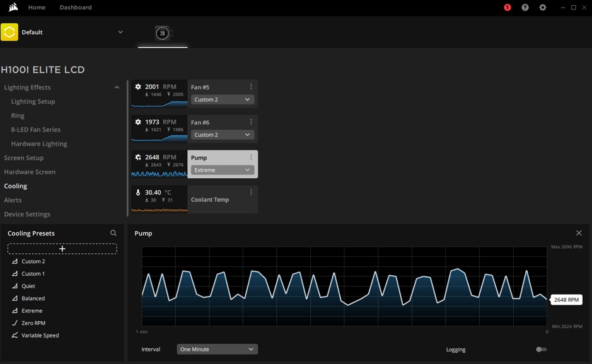The image size is (592, 364).
Task: Click the Quiet preset curve icon
Action: 15,286
